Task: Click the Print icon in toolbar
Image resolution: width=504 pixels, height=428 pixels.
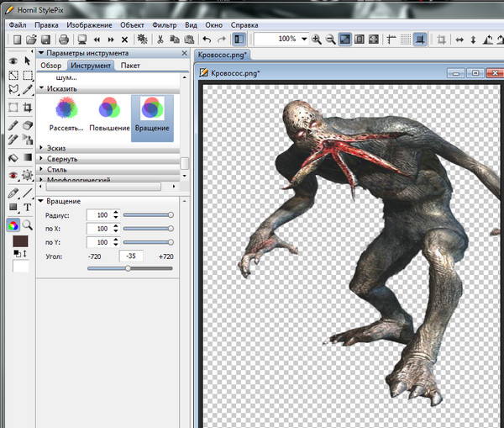Action: coord(64,40)
